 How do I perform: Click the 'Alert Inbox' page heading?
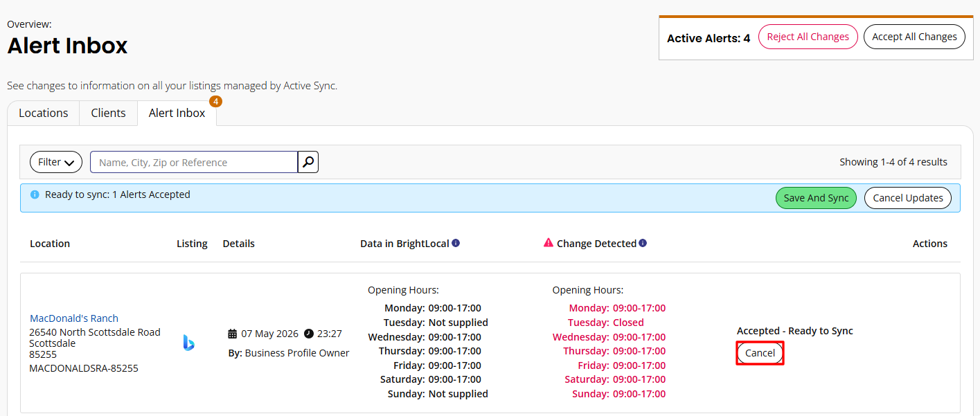pos(67,46)
